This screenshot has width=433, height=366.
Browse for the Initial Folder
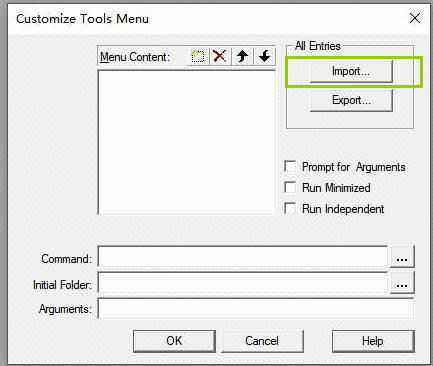402,282
